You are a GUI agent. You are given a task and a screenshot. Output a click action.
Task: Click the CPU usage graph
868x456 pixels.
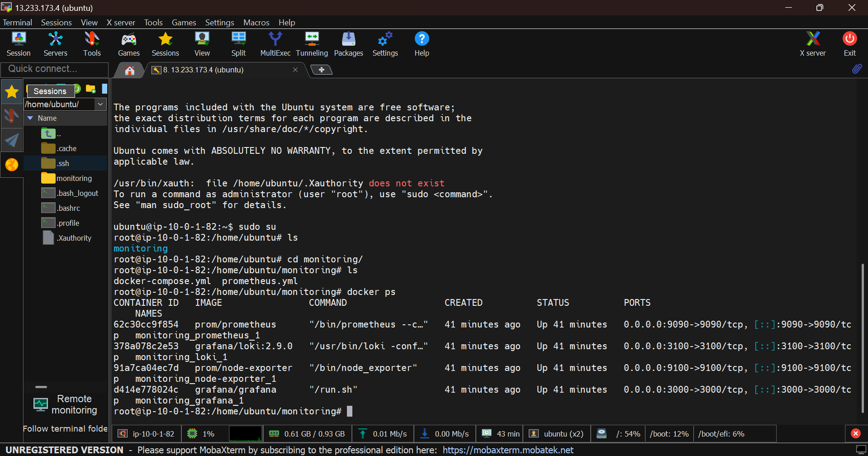click(x=246, y=433)
